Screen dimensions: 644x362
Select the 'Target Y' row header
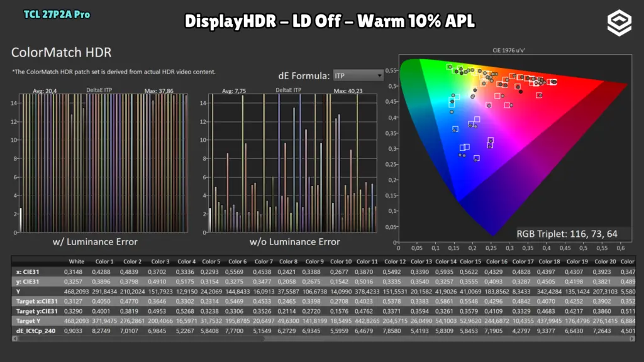click(x=28, y=321)
